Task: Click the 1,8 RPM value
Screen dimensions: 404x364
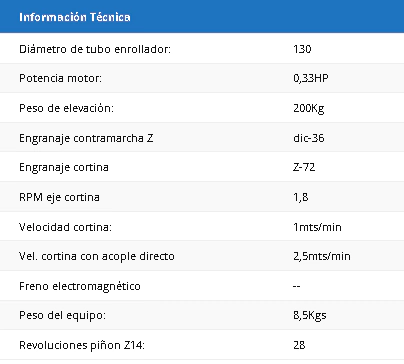Action: 301,197
